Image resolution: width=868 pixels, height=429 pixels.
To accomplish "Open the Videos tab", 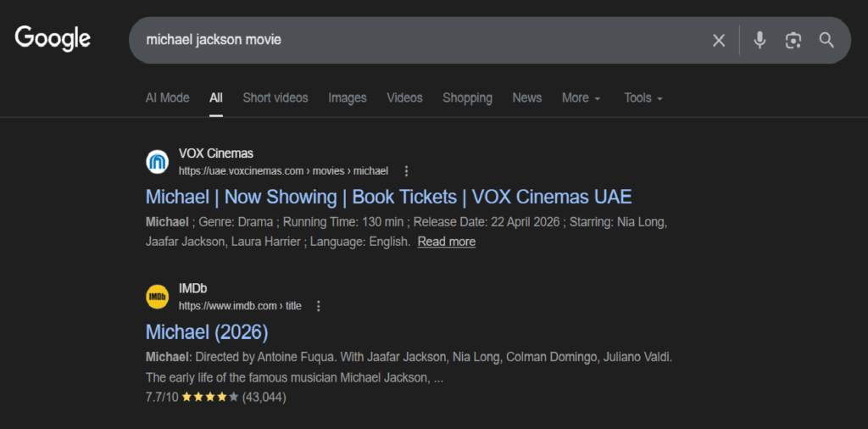I will pos(404,98).
